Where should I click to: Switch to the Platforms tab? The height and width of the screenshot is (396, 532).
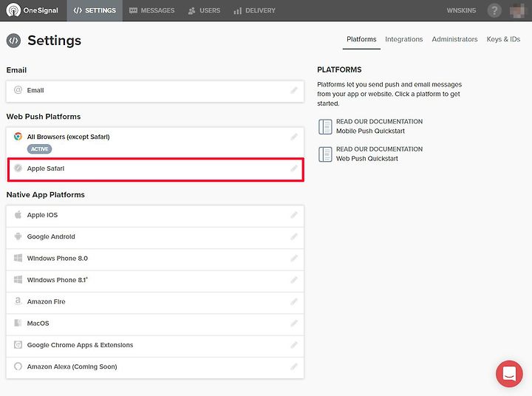[x=361, y=39]
